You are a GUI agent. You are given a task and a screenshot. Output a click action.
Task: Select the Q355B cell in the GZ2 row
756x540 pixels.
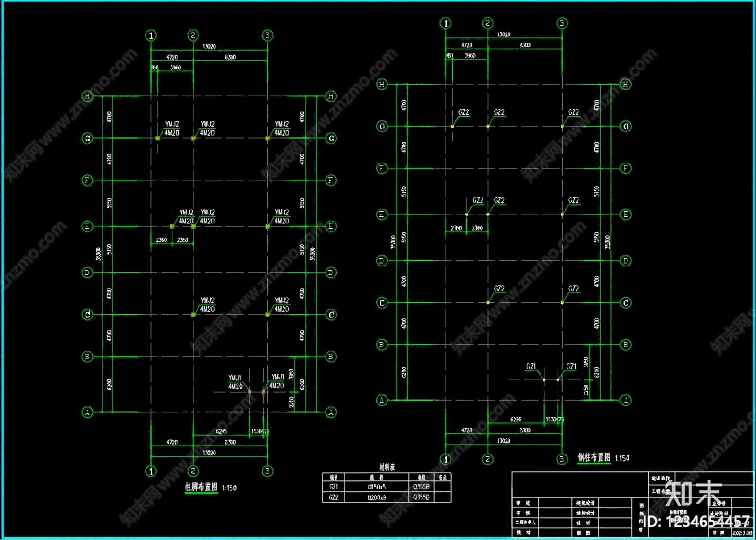pyautogui.click(x=421, y=497)
